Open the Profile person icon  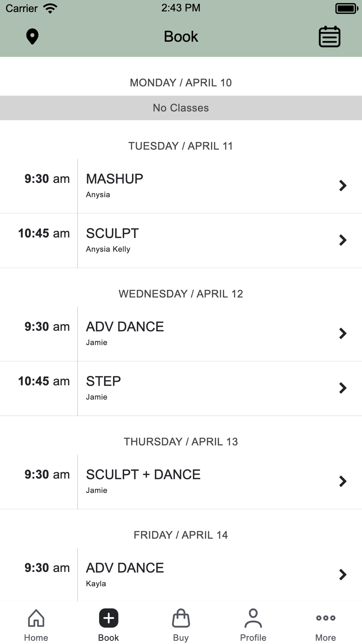pyautogui.click(x=253, y=618)
